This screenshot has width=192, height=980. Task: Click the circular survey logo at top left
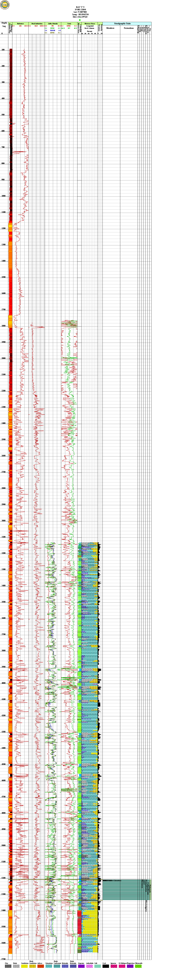[x=5, y=5]
